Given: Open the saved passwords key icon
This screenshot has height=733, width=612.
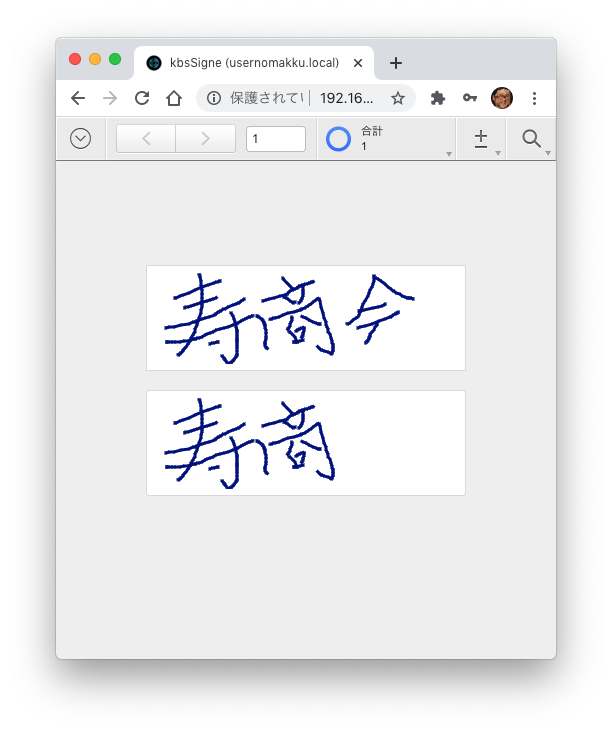Looking at the screenshot, I should [470, 98].
